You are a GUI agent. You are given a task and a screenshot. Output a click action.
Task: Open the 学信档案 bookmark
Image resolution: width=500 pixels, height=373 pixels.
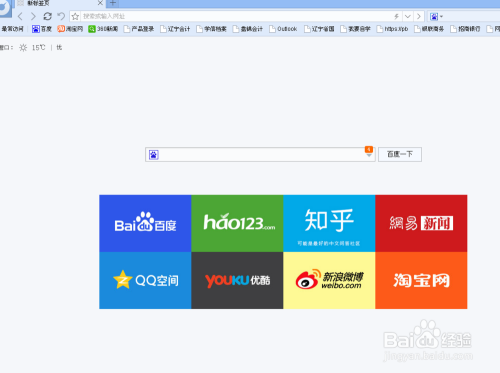tap(212, 29)
